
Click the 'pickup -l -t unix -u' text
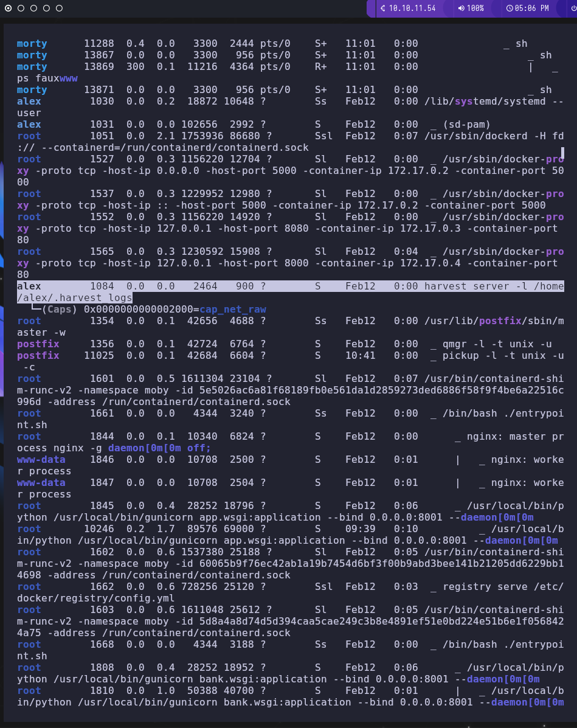point(503,356)
